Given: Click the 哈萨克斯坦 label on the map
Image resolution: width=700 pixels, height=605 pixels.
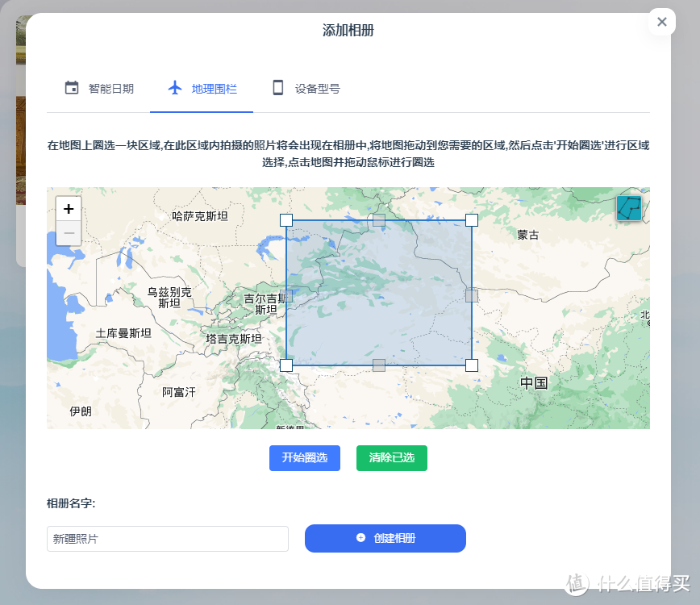Looking at the screenshot, I should click(x=200, y=216).
